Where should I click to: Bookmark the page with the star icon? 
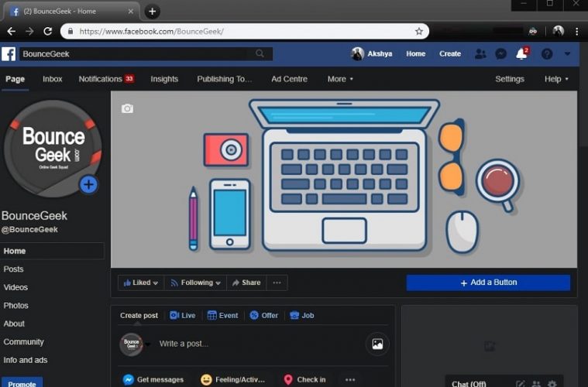[x=419, y=32]
